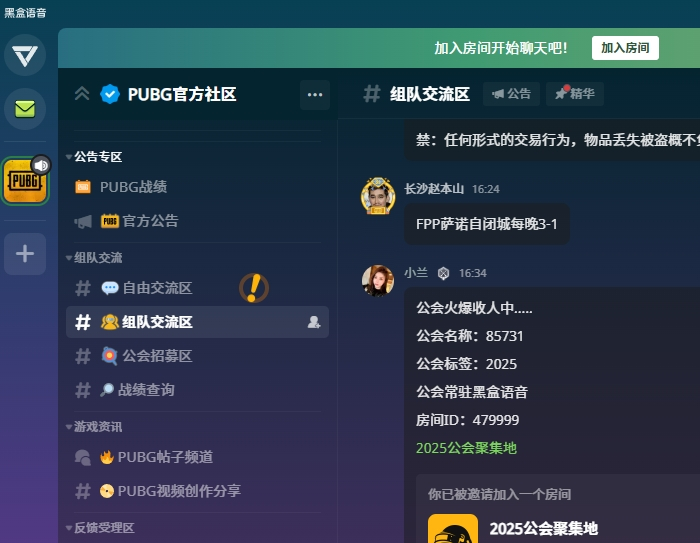Click the 16:34 timestamp
The width and height of the screenshot is (700, 543).
tap(473, 273)
